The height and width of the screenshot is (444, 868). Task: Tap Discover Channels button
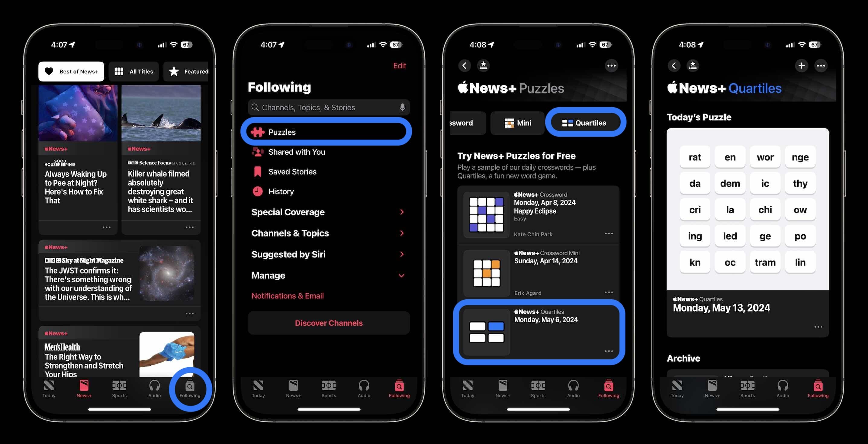[x=328, y=323]
